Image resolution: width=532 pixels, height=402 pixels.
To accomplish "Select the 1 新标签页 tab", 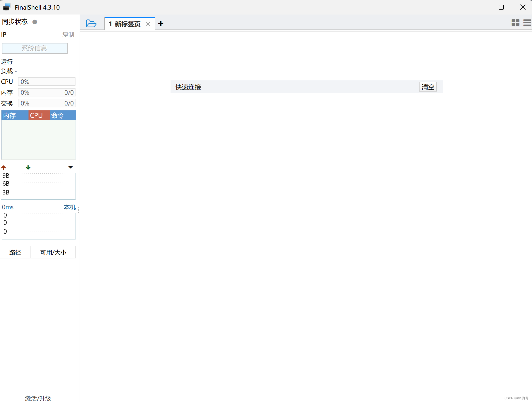I will [125, 24].
